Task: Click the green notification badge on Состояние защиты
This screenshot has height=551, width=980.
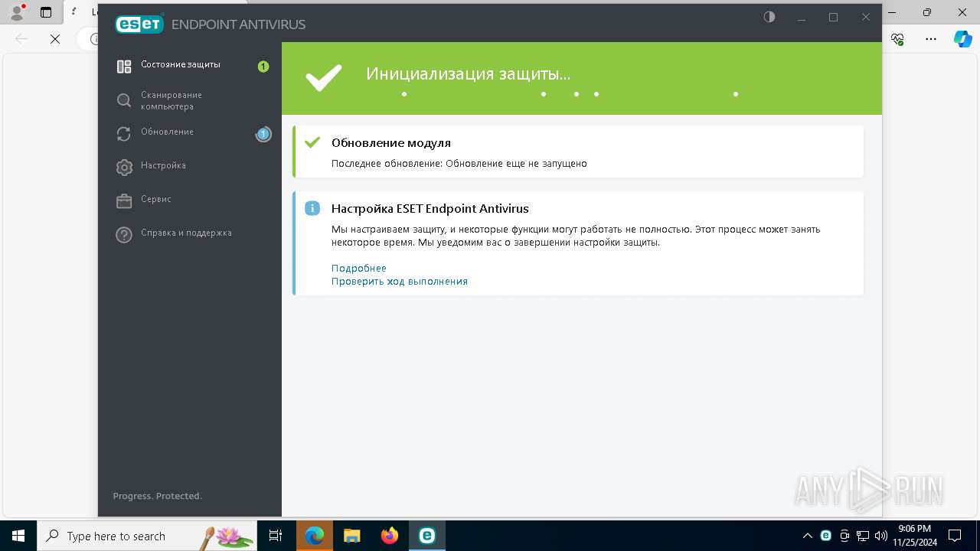Action: [x=263, y=67]
